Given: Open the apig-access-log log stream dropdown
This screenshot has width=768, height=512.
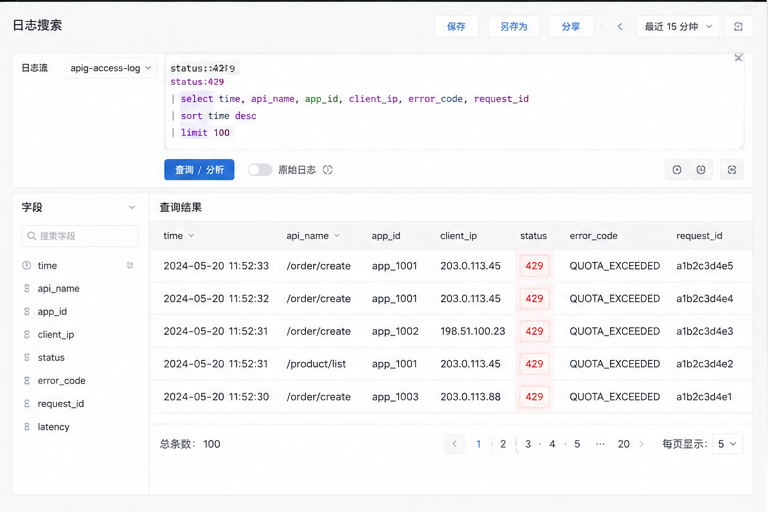Looking at the screenshot, I should click(110, 68).
